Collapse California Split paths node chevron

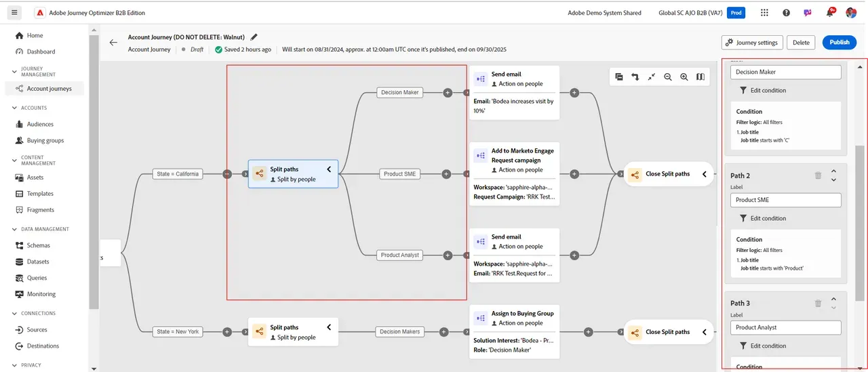tap(329, 169)
